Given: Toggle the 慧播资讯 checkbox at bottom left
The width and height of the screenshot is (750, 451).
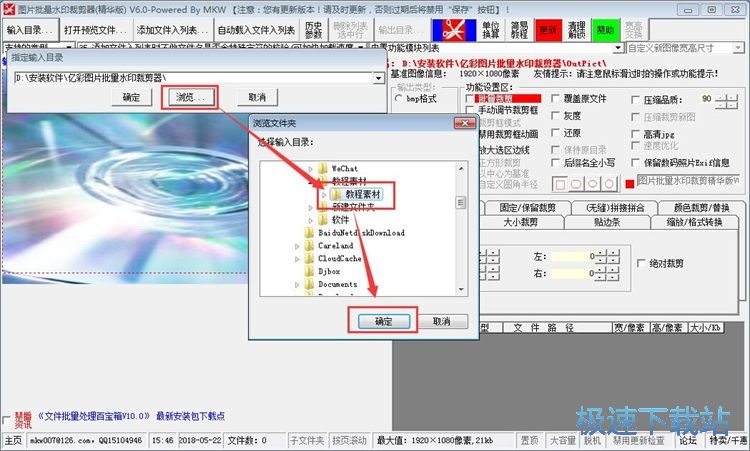Looking at the screenshot, I should [6, 420].
